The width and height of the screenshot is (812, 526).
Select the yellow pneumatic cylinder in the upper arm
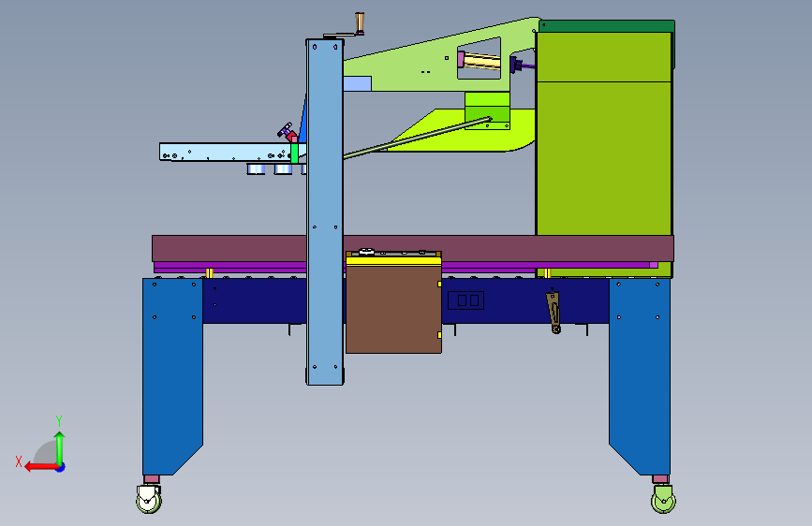coord(481,61)
